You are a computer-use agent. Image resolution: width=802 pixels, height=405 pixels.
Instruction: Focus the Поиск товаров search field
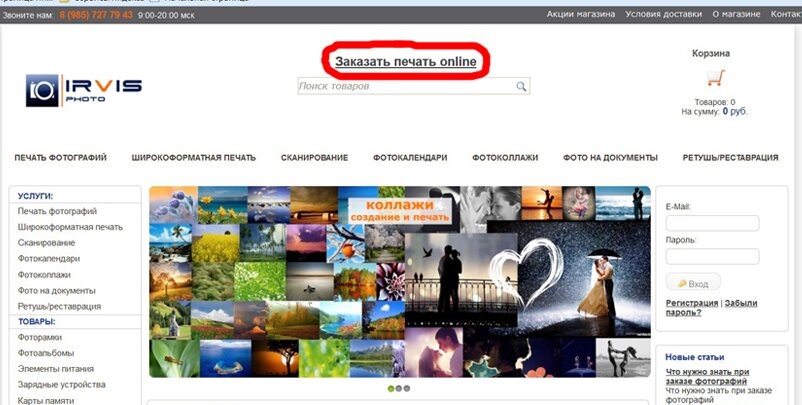pyautogui.click(x=413, y=86)
